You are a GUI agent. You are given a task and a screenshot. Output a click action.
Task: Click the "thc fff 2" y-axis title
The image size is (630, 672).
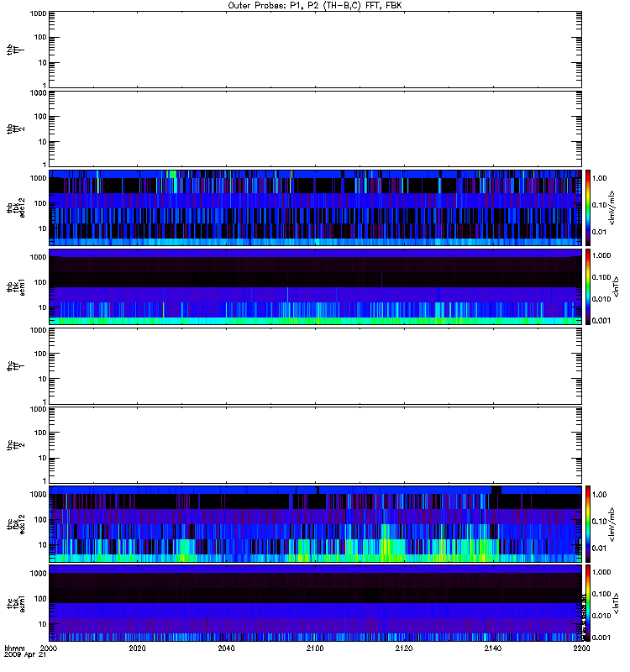(x=15, y=445)
